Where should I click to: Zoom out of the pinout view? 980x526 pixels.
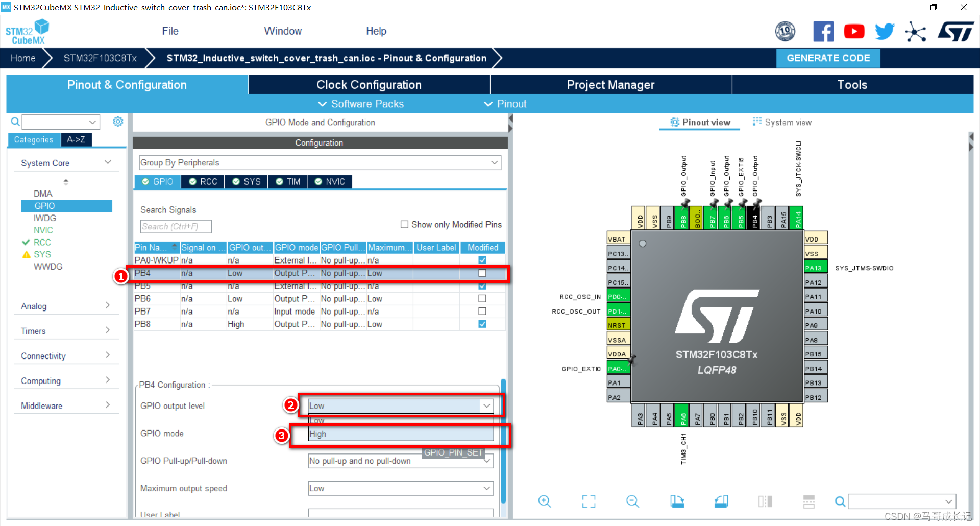632,501
